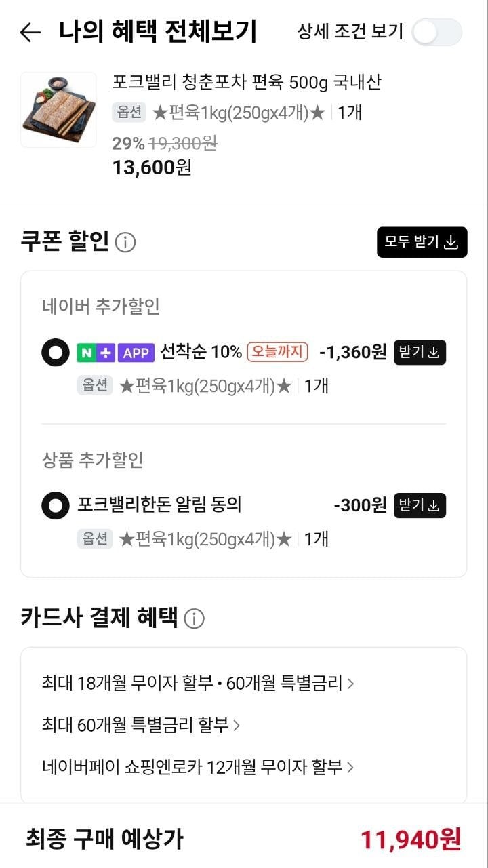
Task: Open the 포크밸리 청춘포차 편육 product title
Action: 247,83
